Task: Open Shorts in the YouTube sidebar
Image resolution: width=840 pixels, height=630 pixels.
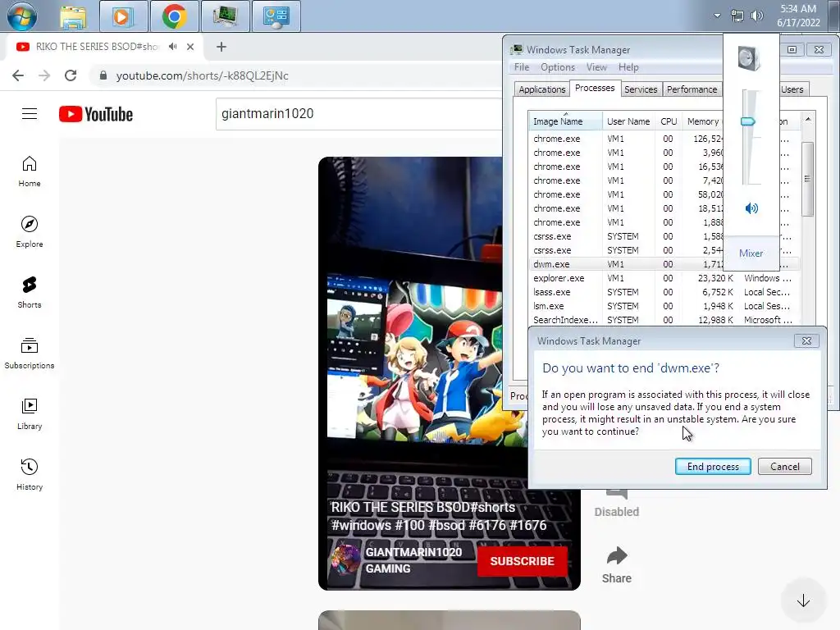Action: pyautogui.click(x=30, y=293)
